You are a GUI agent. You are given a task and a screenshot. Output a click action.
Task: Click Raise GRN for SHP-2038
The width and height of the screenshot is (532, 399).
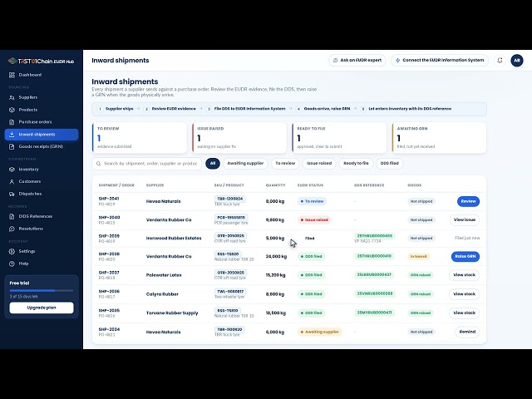click(x=465, y=257)
